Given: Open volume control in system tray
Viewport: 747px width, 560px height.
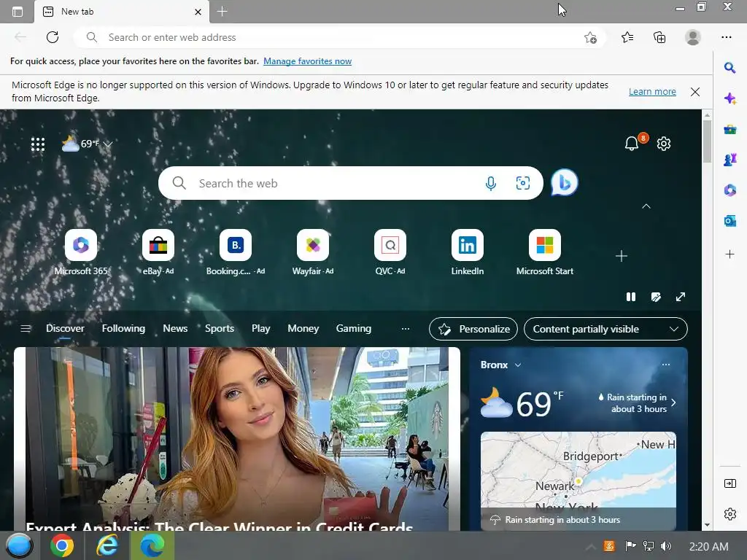Looking at the screenshot, I should tap(665, 546).
